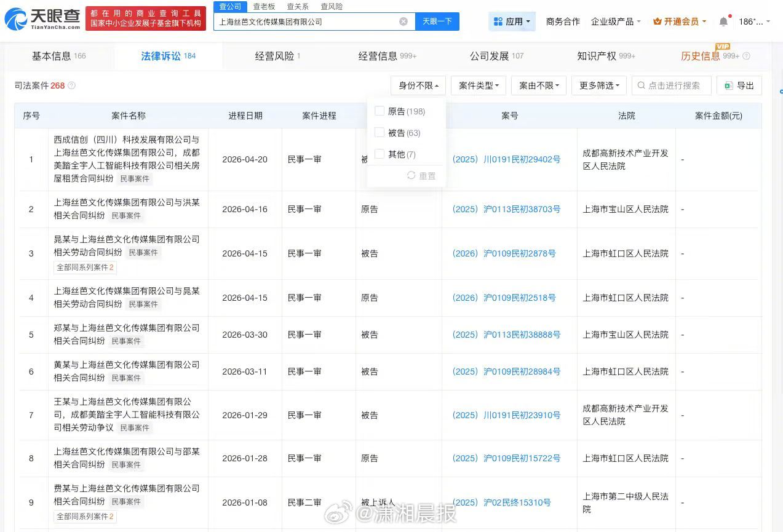
Task: Open case (2025)川0191民初29402号
Action: point(506,159)
